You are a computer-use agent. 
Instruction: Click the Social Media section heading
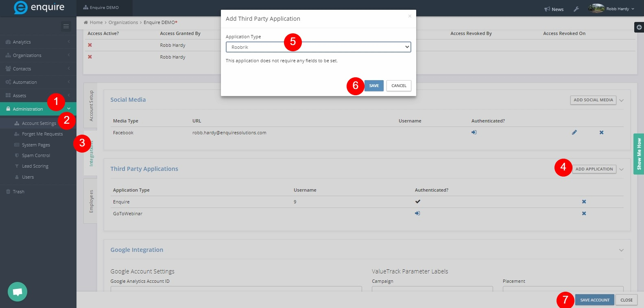(128, 100)
